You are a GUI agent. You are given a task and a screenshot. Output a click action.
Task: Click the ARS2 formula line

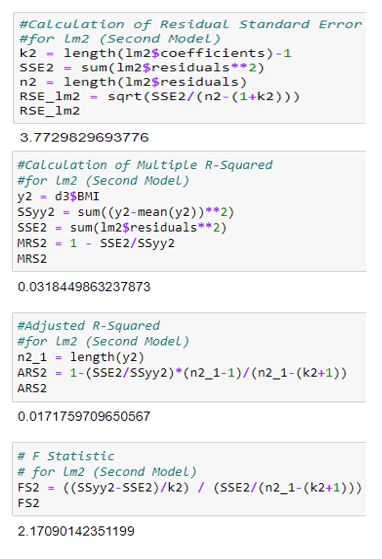click(x=182, y=373)
